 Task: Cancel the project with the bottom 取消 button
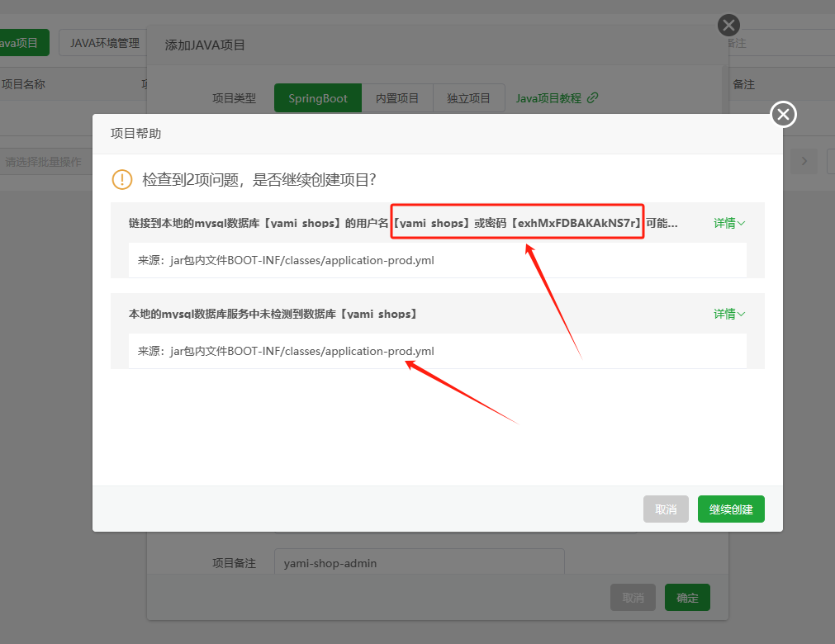pos(633,597)
